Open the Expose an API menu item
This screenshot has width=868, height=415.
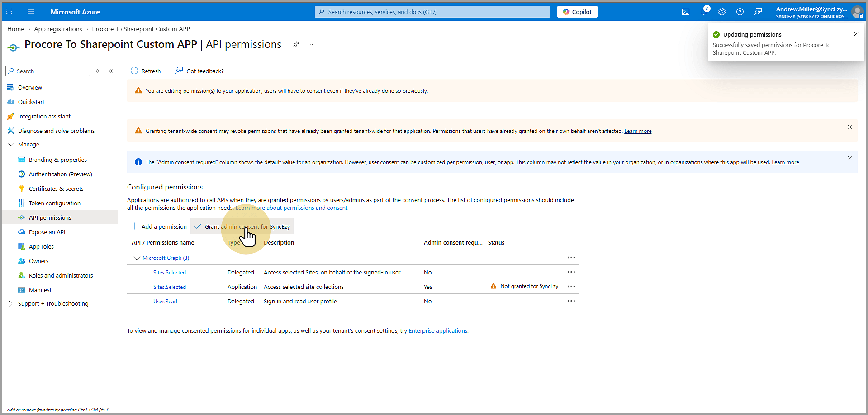click(47, 232)
